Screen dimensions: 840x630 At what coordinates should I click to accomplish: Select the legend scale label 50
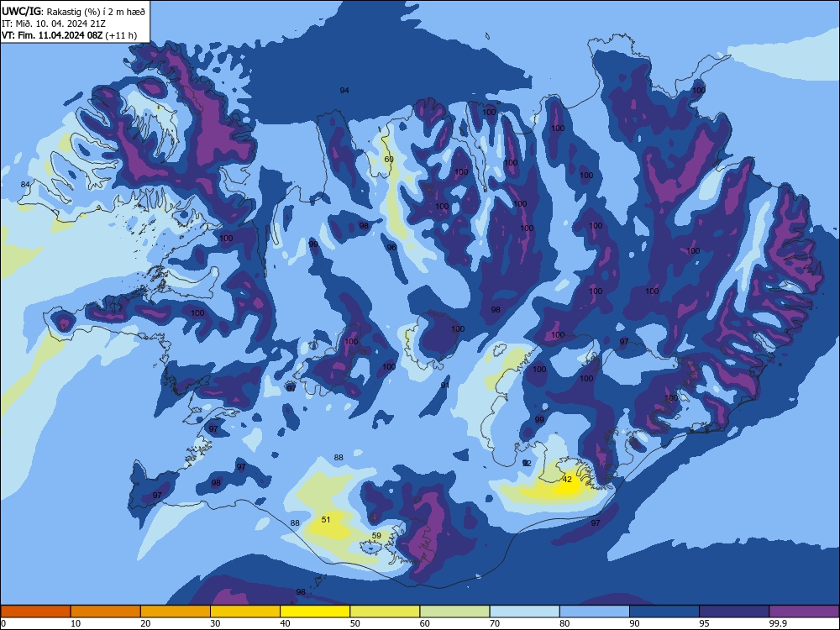[355, 623]
